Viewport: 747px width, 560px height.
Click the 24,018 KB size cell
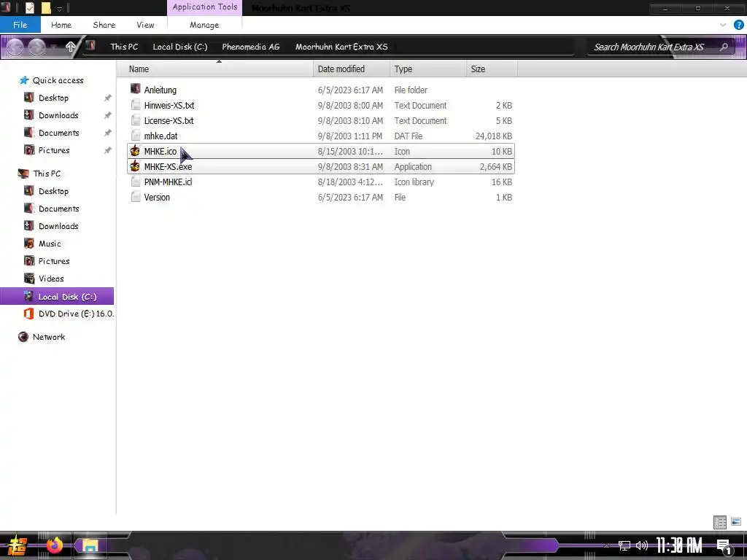494,136
